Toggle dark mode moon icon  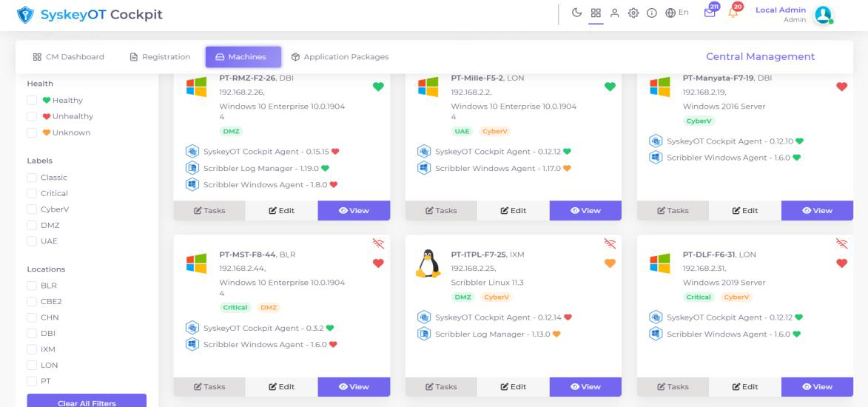pos(577,13)
